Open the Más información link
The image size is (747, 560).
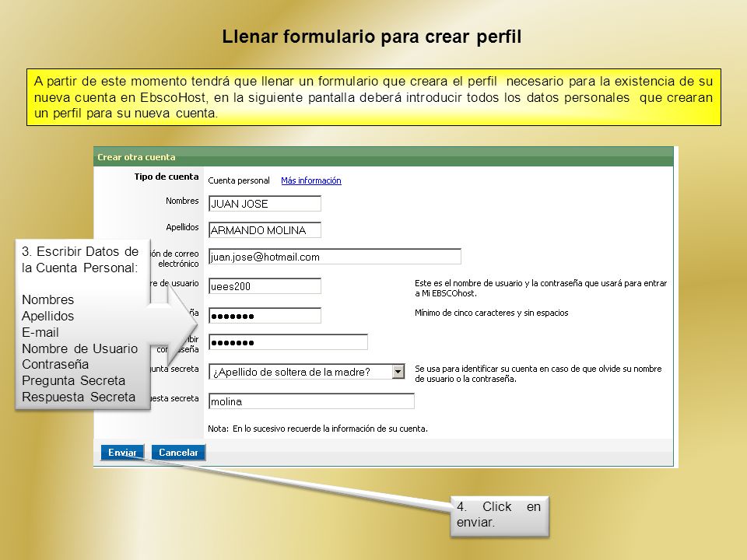point(311,180)
